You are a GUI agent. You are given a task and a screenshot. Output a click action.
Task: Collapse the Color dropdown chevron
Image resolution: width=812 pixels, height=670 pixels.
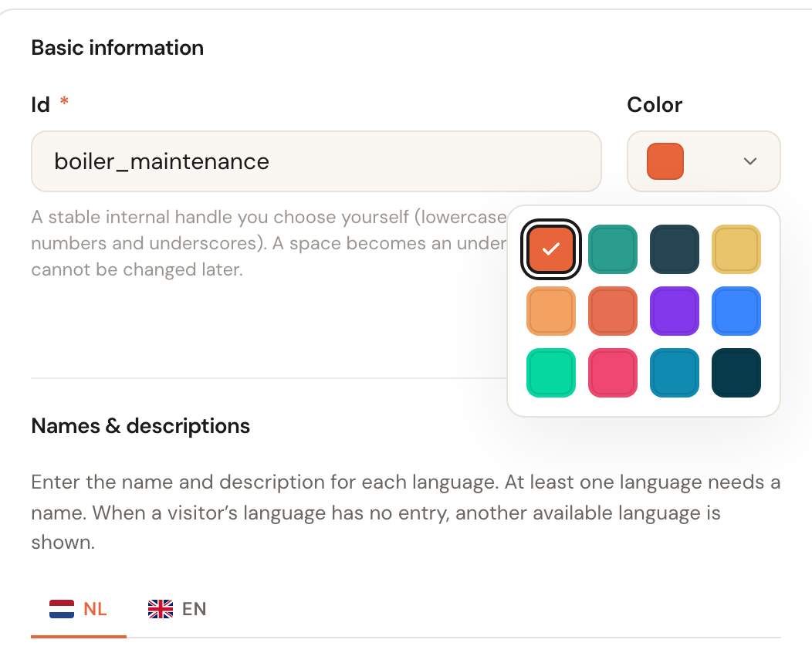(x=749, y=161)
